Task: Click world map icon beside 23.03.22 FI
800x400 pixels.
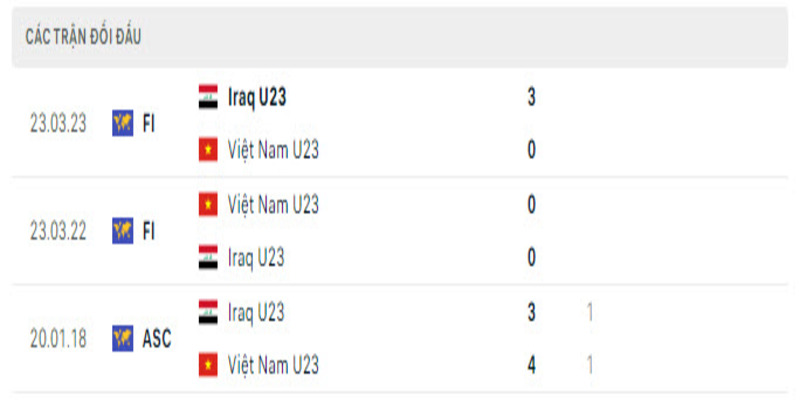Action: 123,231
